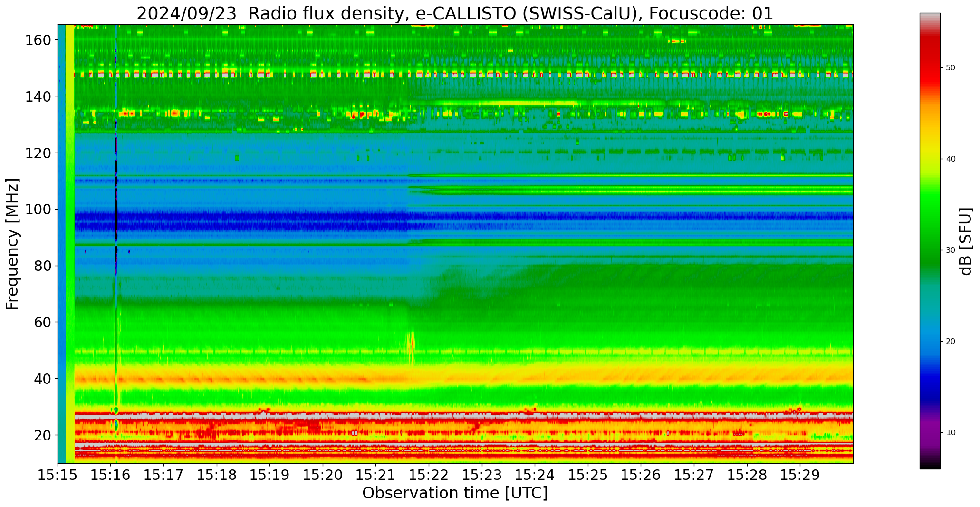Click the 160 MHz frequency tick label
Image resolution: width=980 pixels, height=507 pixels.
[38, 40]
